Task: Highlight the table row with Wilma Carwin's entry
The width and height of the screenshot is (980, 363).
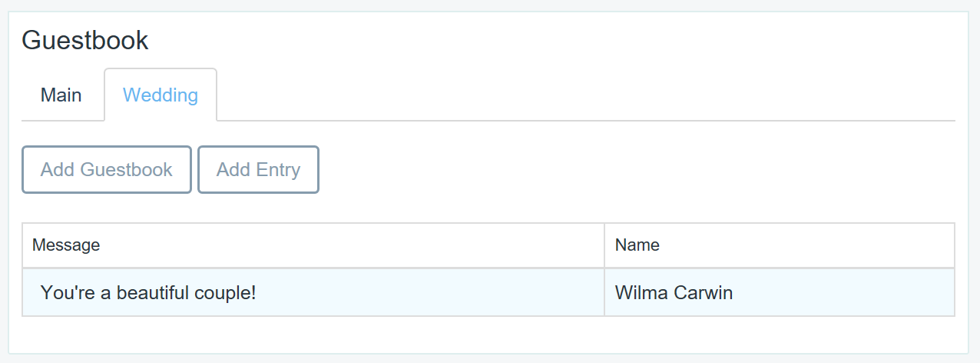Action: coord(488,292)
